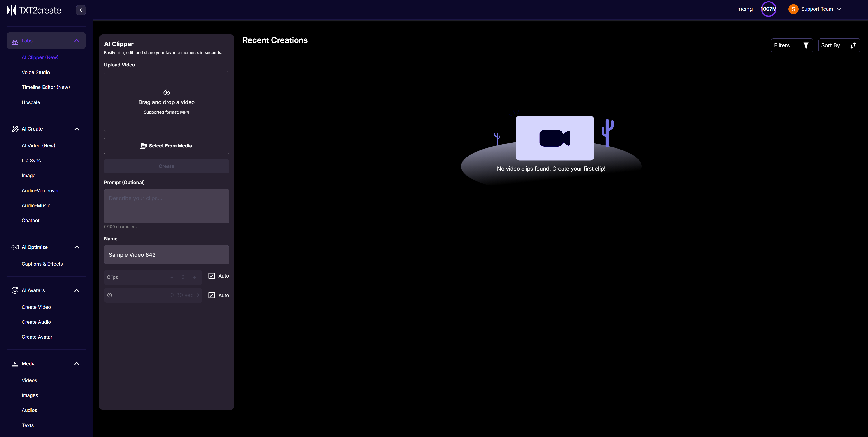Click the Labs flask icon
868x437 pixels.
[x=15, y=40]
